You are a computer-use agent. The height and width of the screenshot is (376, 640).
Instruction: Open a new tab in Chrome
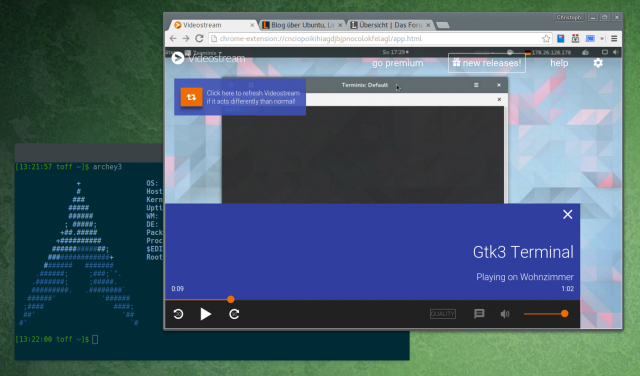click(442, 25)
